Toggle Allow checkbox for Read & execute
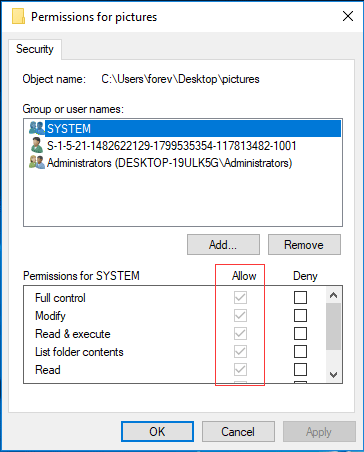364x452 pixels. pyautogui.click(x=240, y=333)
